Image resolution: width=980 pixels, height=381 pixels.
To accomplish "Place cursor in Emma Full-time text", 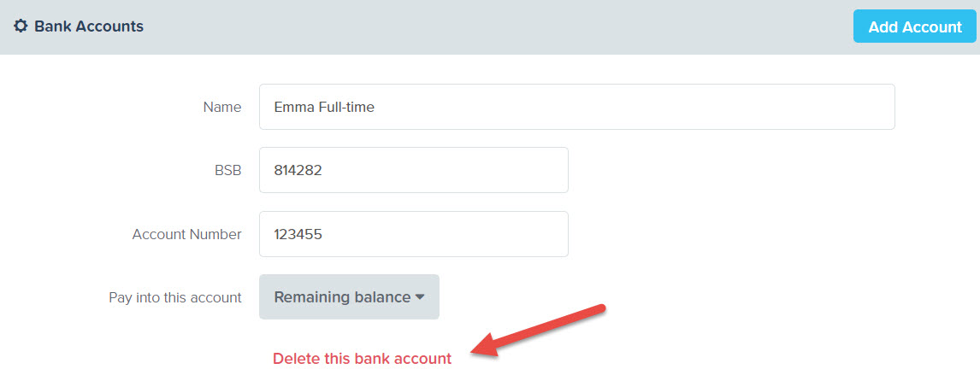I will 324,108.
